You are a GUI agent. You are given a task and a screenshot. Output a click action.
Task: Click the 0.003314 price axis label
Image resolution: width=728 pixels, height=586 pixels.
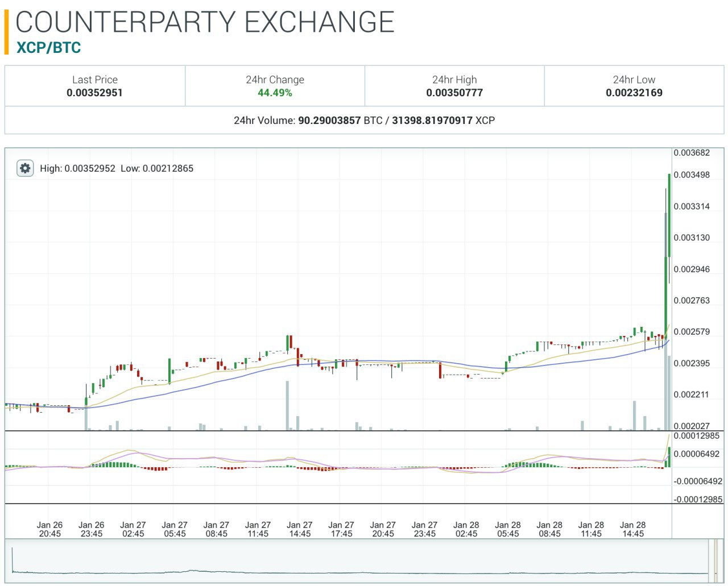[692, 206]
